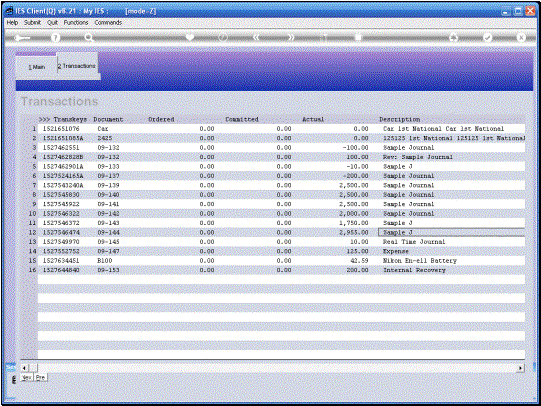Select the 2 Transactions tab
The width and height of the screenshot is (541, 406).
click(77, 66)
